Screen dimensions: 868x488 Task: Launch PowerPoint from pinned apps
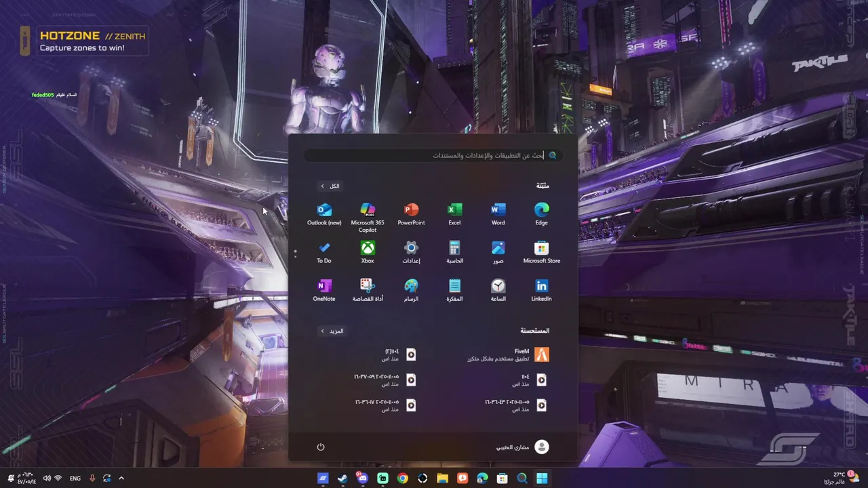click(x=411, y=214)
